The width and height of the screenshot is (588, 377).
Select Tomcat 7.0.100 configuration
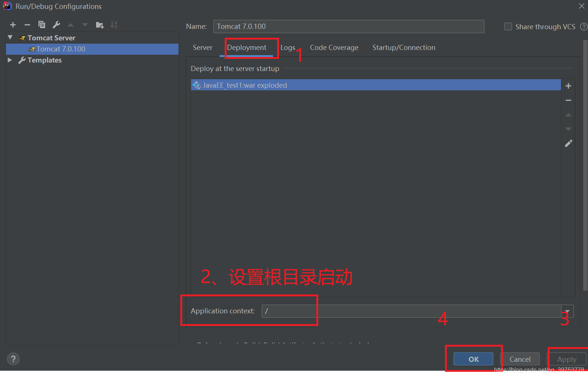(x=92, y=49)
